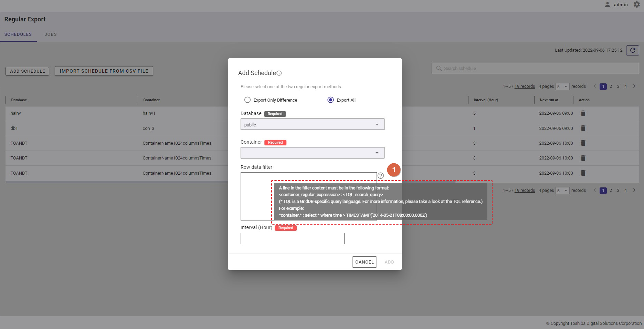This screenshot has height=329, width=644.
Task: Open the Database dropdown showing public
Action: 312,124
